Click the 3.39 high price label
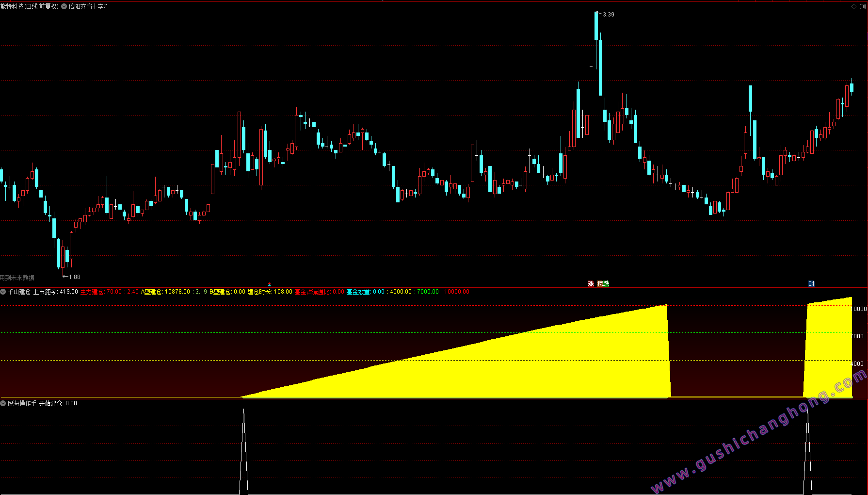The width and height of the screenshot is (868, 495). point(608,15)
